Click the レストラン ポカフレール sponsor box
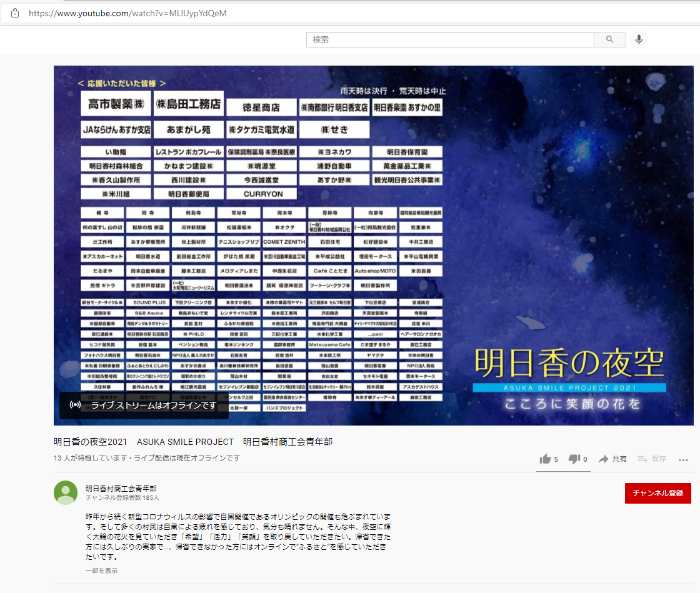Image resolution: width=700 pixels, height=593 pixels. [x=188, y=152]
